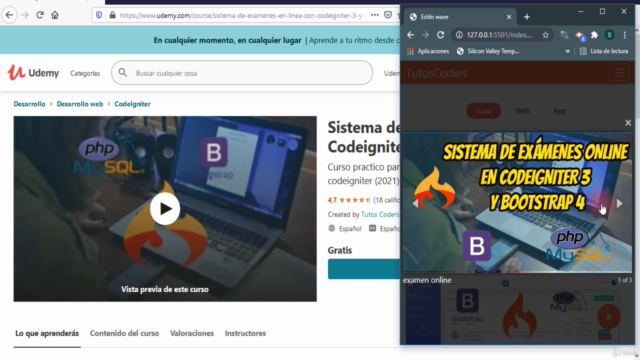Expand hidden bookmarks chevron
The height and width of the screenshot is (360, 640).
click(x=567, y=51)
